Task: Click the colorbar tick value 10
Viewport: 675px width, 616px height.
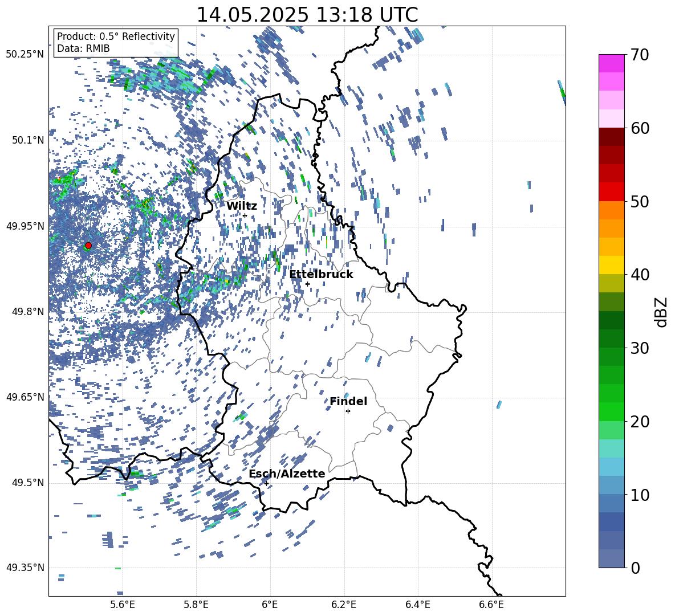Action: tap(640, 495)
